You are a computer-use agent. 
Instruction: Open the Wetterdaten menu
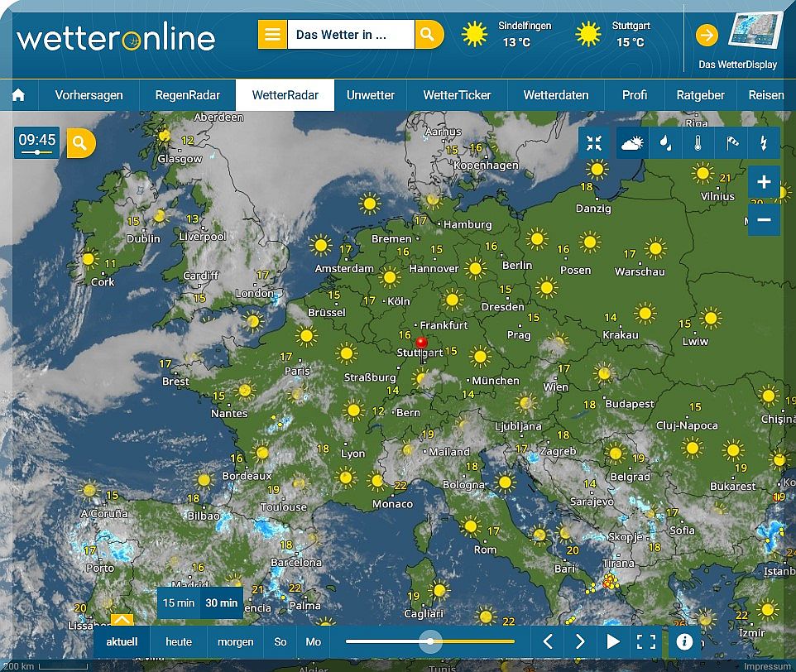(556, 95)
